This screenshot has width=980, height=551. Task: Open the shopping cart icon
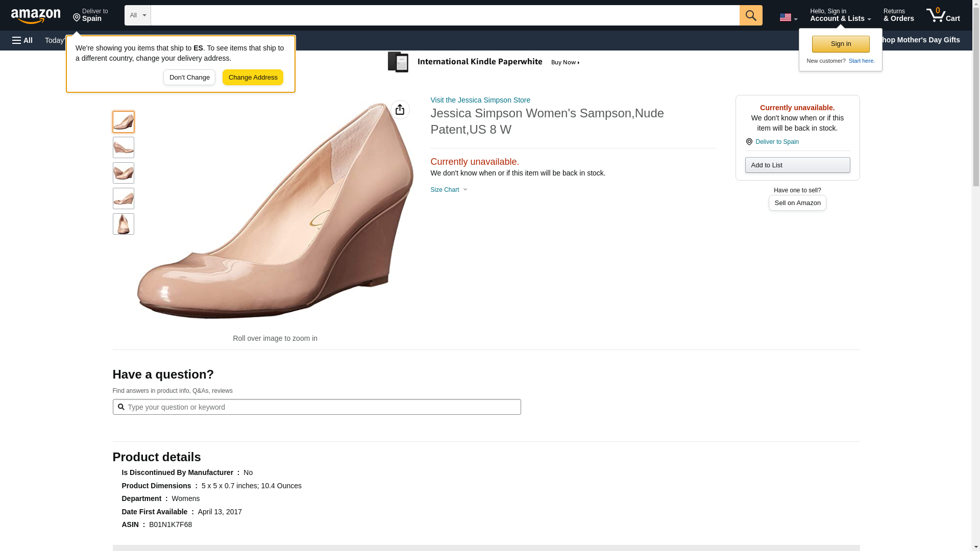[943, 15]
